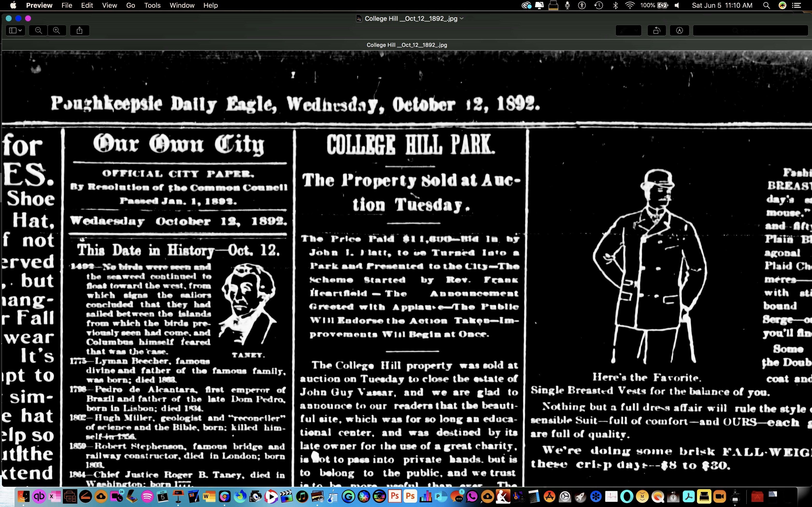Screen dimensions: 812x507
Task: Click into the toolbar search field
Action: [750, 30]
